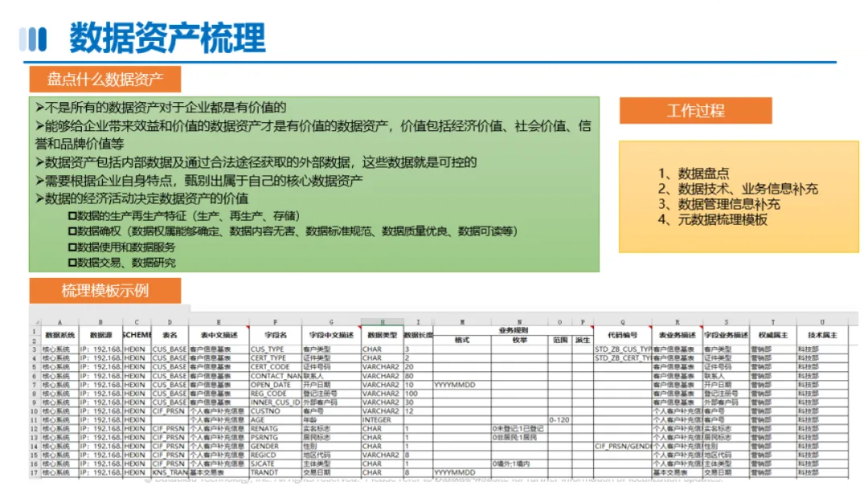Select column U header in the spreadsheet
868x486 pixels.
(822, 322)
